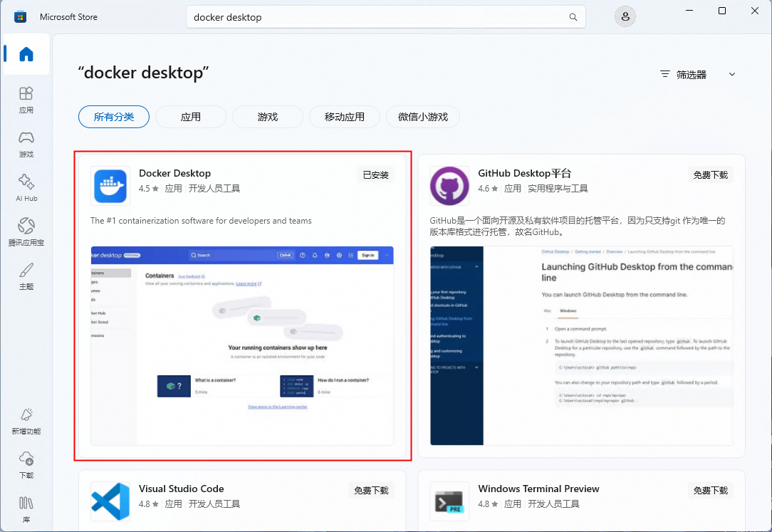This screenshot has width=772, height=532.
Task: Open 腾讯应用宝 in the sidebar
Action: (x=26, y=232)
